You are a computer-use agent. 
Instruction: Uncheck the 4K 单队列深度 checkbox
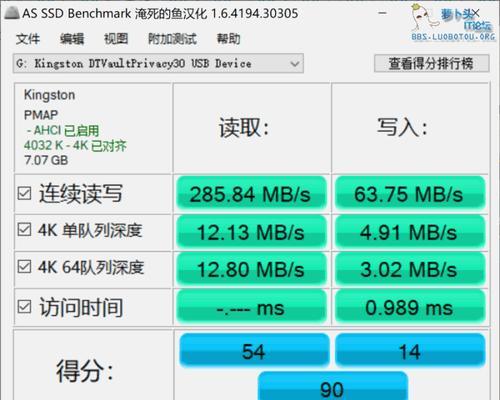(x=24, y=230)
